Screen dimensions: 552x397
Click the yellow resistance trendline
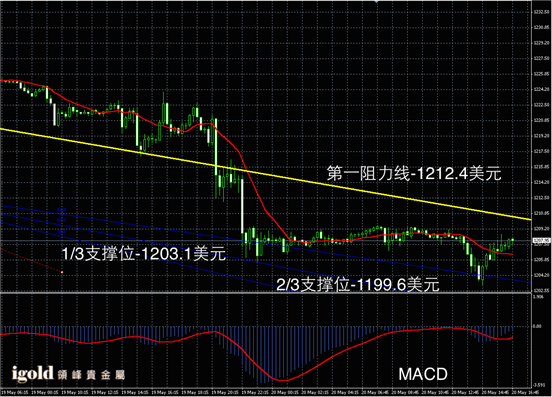pyautogui.click(x=265, y=175)
